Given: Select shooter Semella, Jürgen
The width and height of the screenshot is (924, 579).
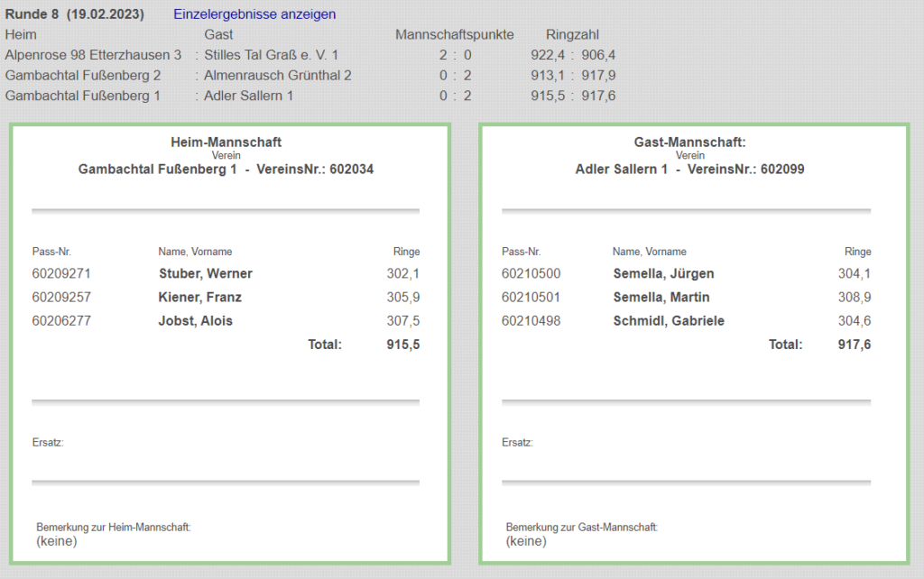Looking at the screenshot, I should pos(663,273).
